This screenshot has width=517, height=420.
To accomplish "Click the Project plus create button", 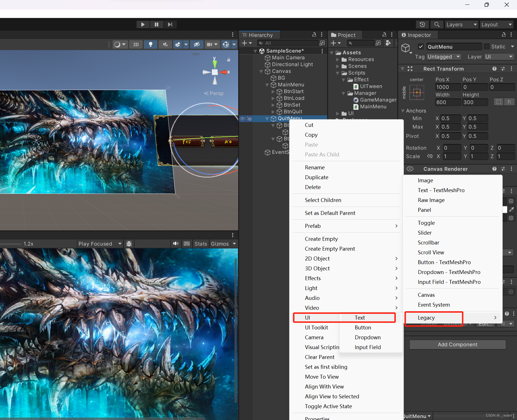I will point(336,43).
